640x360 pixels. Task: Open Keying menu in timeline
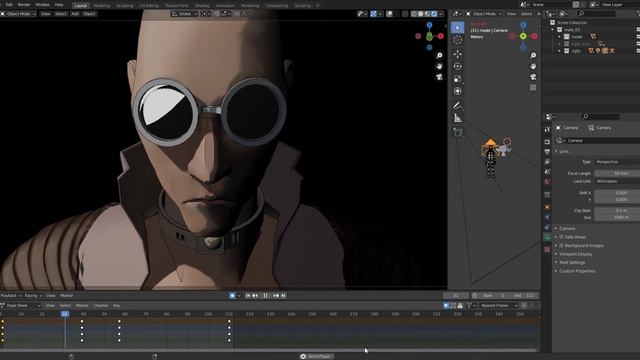click(33, 296)
